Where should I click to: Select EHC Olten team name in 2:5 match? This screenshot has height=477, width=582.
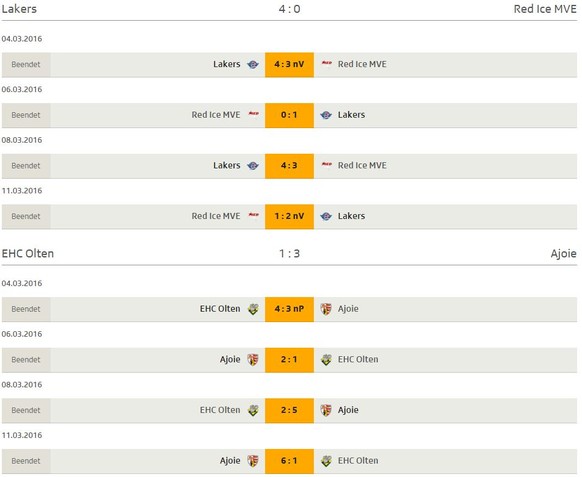[x=220, y=410]
